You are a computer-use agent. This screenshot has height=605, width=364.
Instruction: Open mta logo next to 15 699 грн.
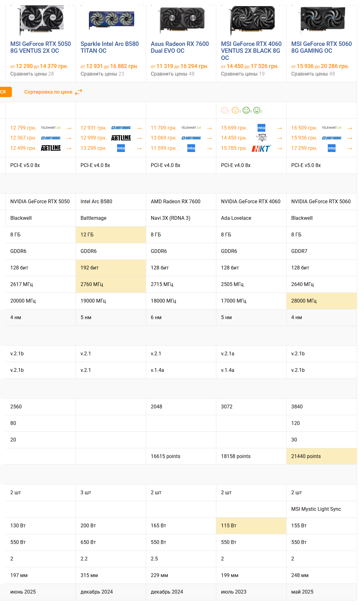coord(261,128)
